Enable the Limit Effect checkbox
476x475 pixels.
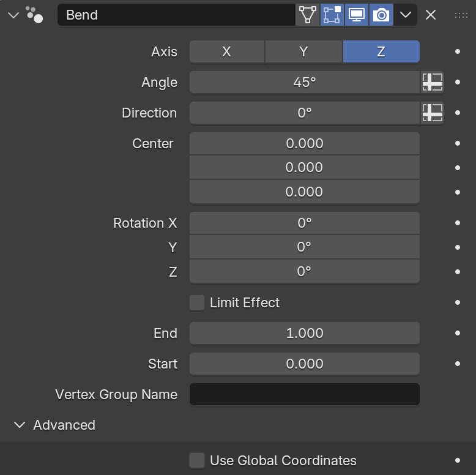(x=197, y=302)
